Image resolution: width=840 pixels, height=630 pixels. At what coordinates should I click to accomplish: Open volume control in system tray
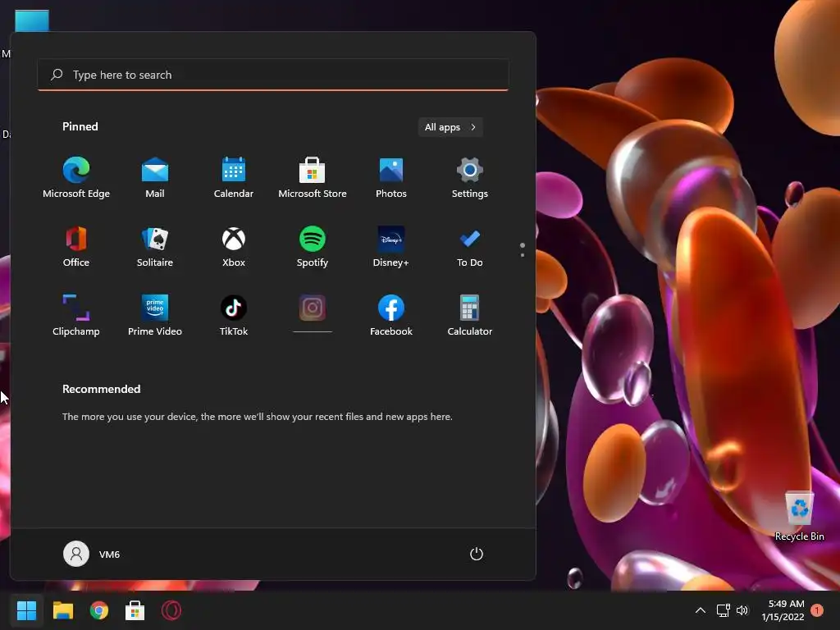742,610
